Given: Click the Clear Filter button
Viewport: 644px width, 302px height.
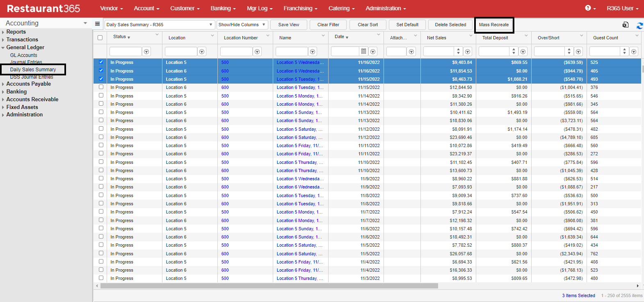Looking at the screenshot, I should pos(328,25).
